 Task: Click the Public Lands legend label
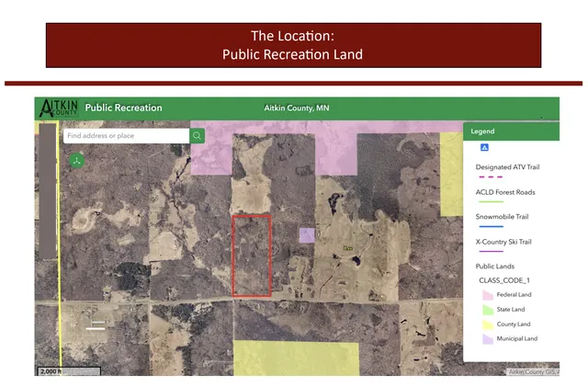(494, 266)
